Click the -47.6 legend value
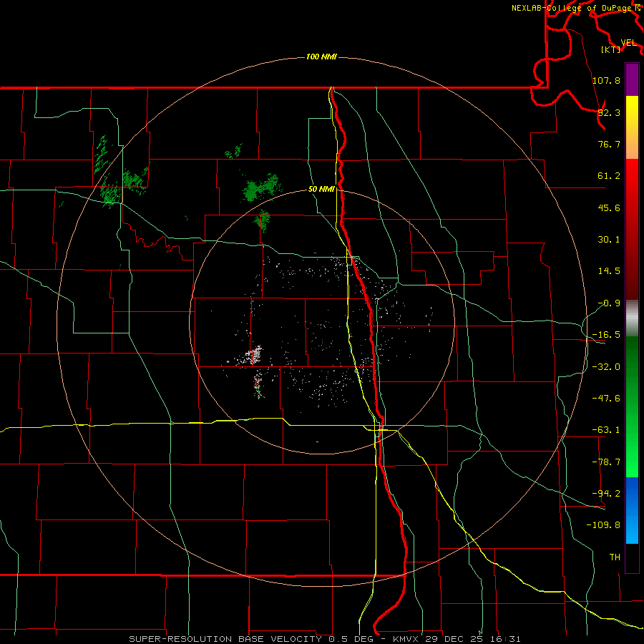The height and width of the screenshot is (644, 644). click(606, 399)
